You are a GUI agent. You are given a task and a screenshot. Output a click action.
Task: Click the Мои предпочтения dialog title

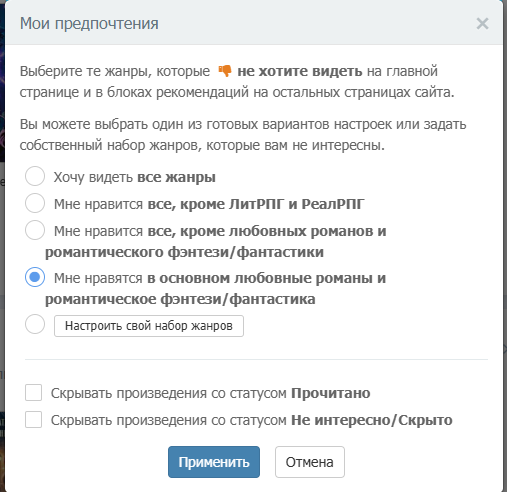89,24
